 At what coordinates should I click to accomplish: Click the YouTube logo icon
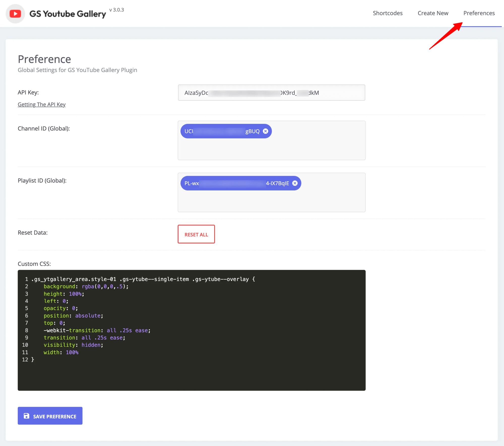coord(15,14)
